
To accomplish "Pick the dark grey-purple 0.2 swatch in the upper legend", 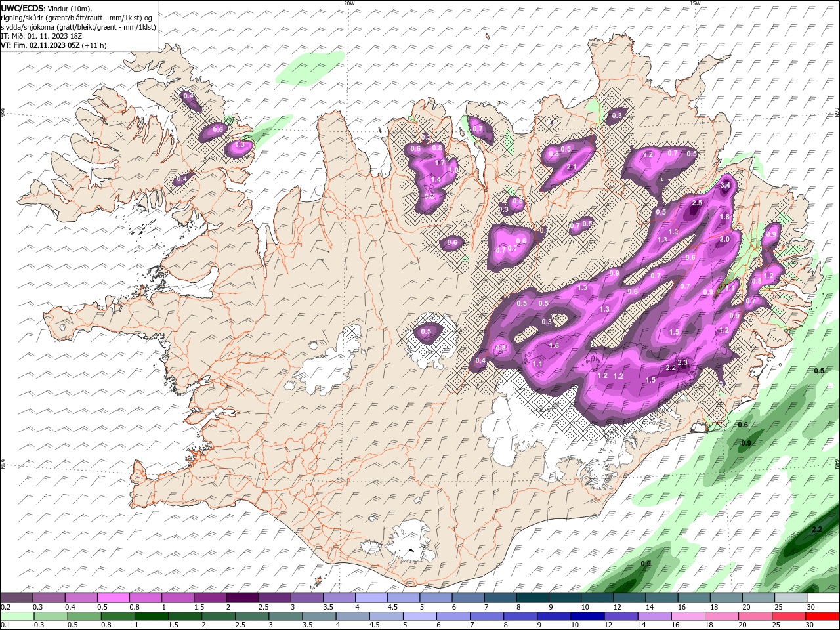I will pos(16,598).
